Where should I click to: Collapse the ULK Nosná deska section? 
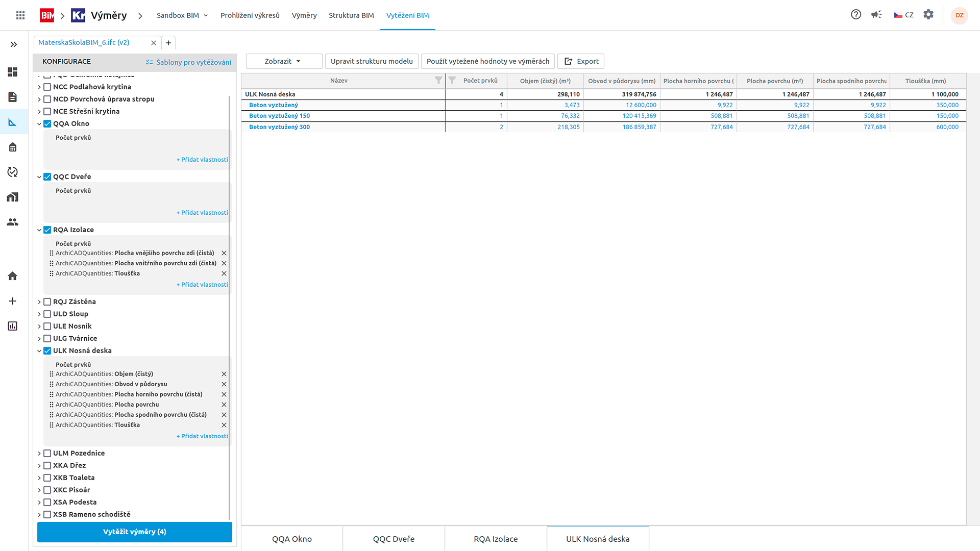[x=39, y=350]
